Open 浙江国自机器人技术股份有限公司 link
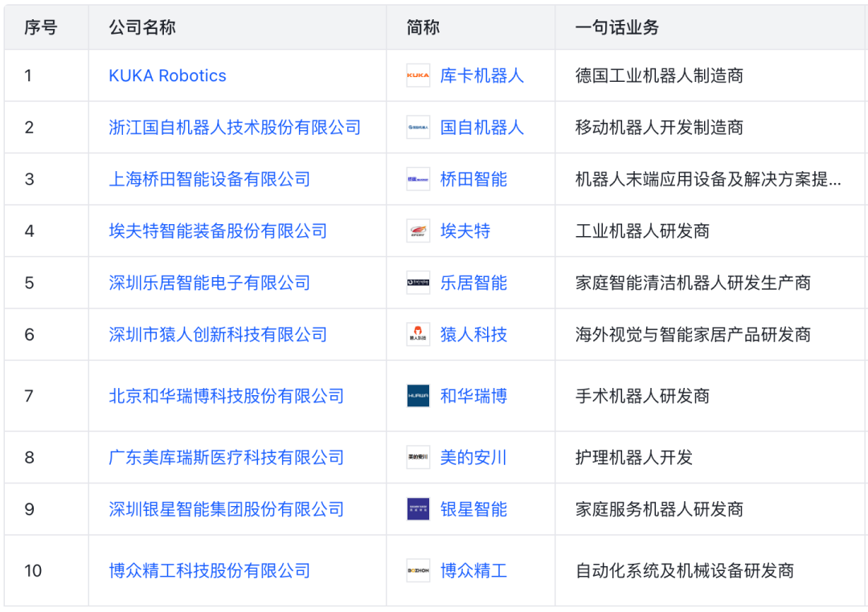868x612 pixels. click(x=235, y=127)
